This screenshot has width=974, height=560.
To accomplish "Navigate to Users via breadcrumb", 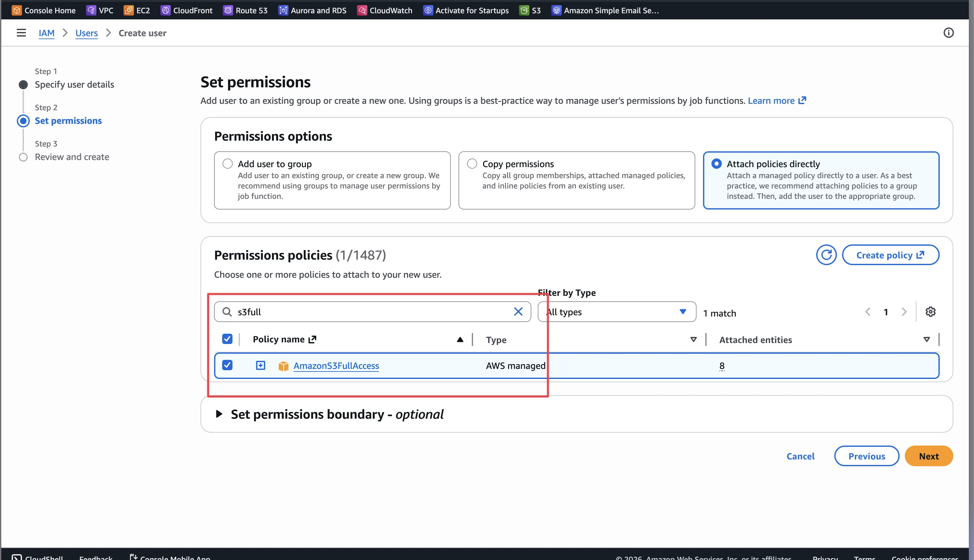I will coord(86,33).
